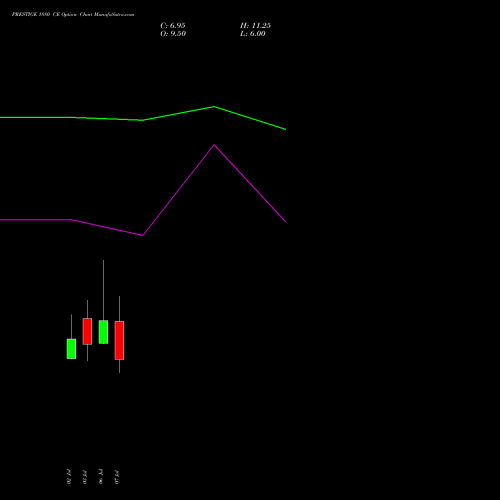
Task: Select the close value 'C: 6.95'
Action: coord(173,26)
